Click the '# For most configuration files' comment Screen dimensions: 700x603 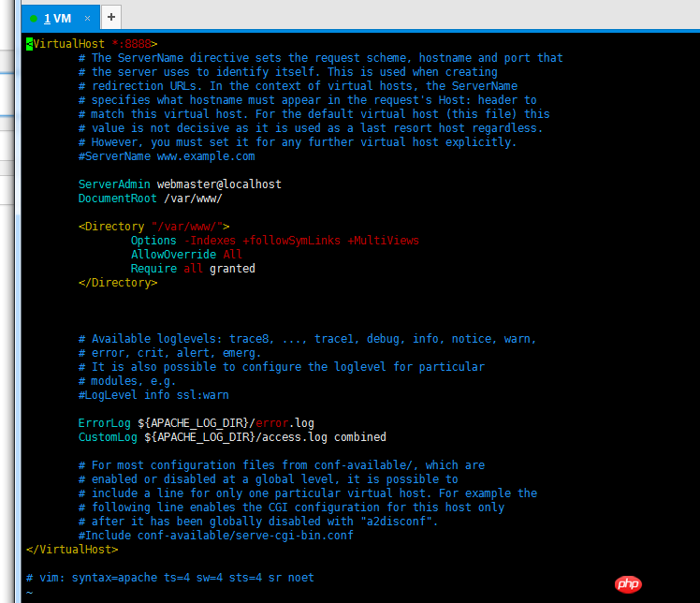click(x=282, y=465)
